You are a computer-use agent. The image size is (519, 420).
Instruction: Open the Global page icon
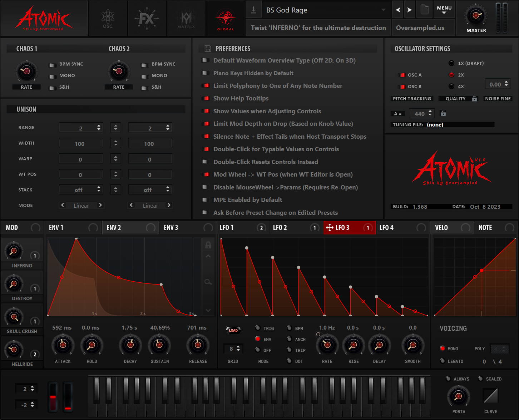pyautogui.click(x=226, y=19)
